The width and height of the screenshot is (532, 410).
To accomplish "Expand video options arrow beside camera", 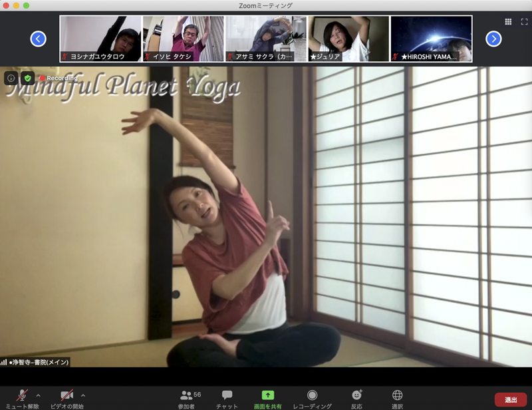I will 83,395.
